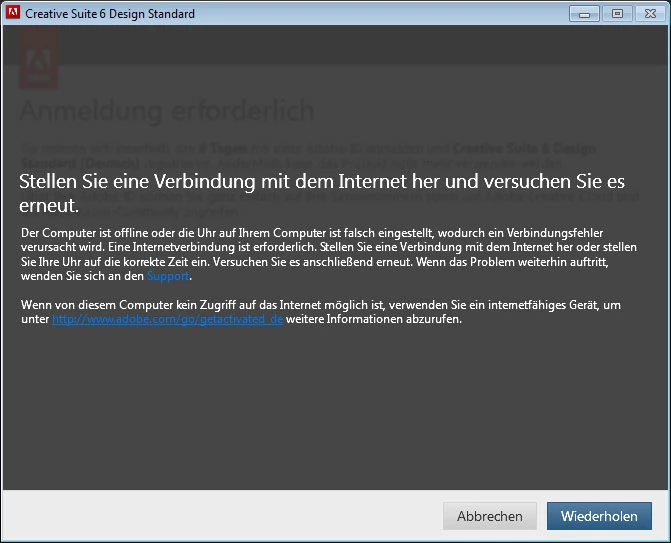This screenshot has height=543, width=671.
Task: Click the Wiederholen button
Action: (x=599, y=516)
